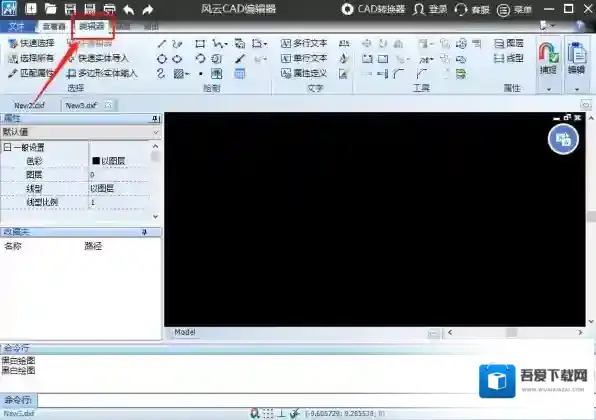Pin the 收藏夹 favorites panel
The image size is (596, 420).
[x=144, y=232]
